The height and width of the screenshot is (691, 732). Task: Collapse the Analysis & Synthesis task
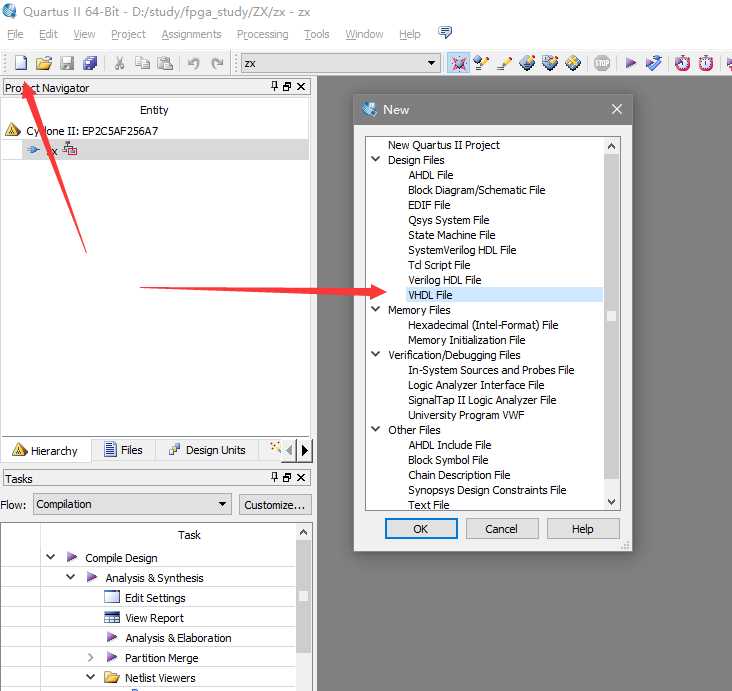pyautogui.click(x=70, y=577)
